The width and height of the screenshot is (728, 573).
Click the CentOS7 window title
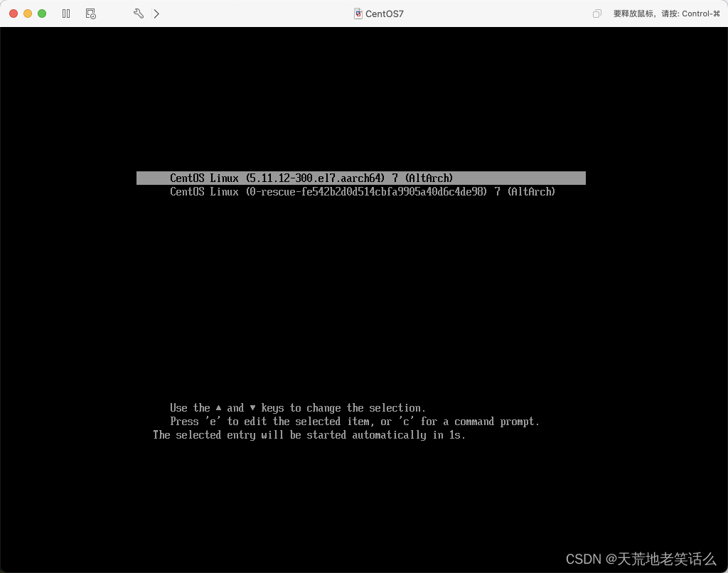[x=385, y=14]
